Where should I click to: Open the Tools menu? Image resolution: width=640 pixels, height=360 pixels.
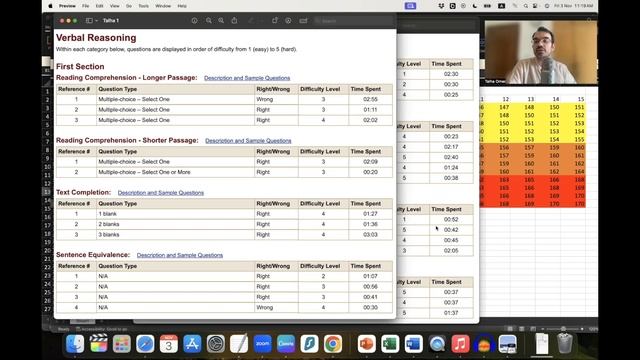(x=143, y=6)
